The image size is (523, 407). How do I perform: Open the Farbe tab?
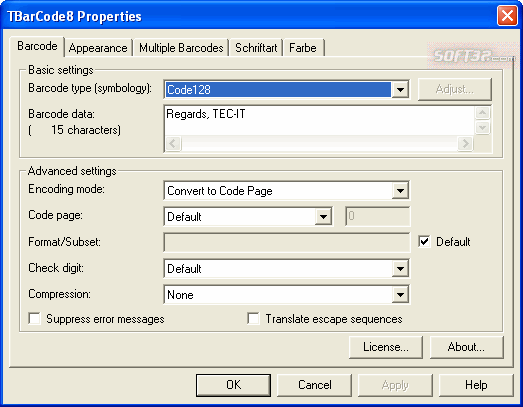[x=303, y=48]
